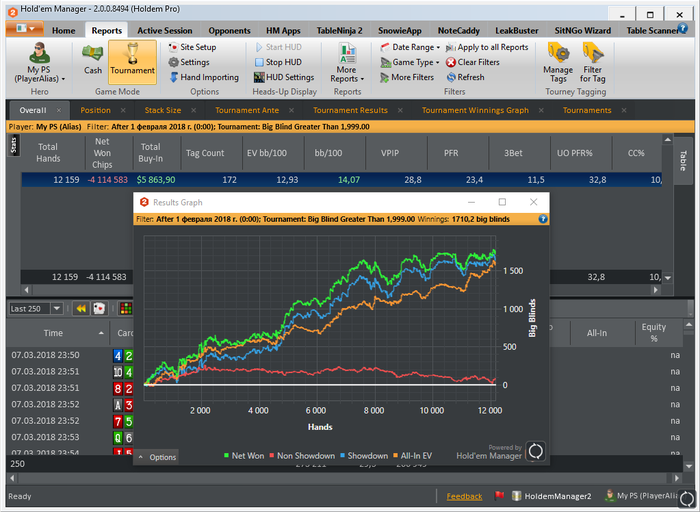
Task: Open the application menu button at top left
Action: (x=24, y=29)
